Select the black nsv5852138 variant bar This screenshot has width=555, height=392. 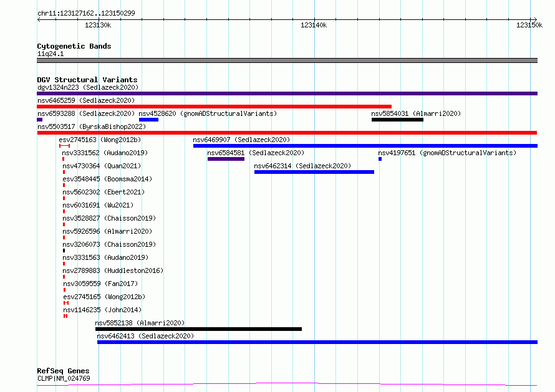198,330
